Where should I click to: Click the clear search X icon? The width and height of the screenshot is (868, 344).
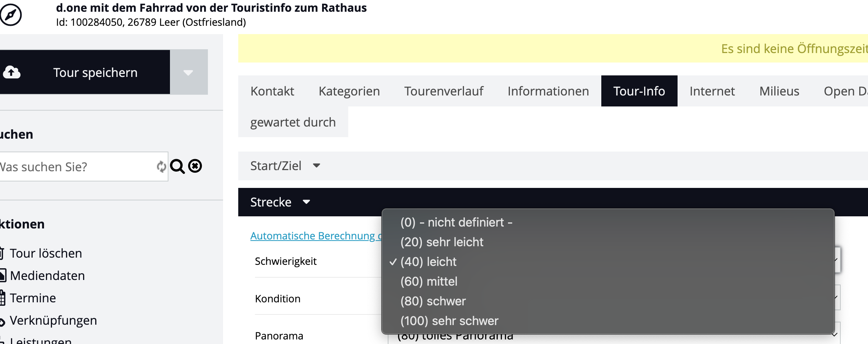[x=195, y=166]
